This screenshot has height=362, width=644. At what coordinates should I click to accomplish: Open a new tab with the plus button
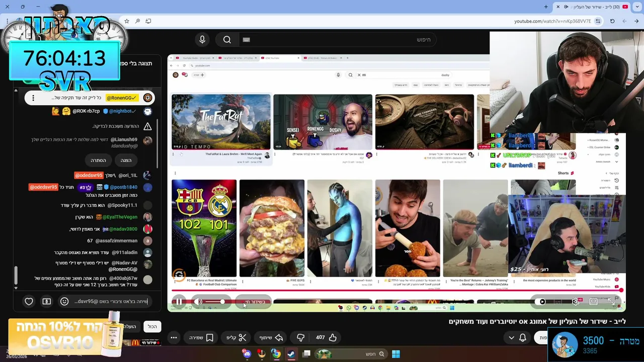click(546, 7)
